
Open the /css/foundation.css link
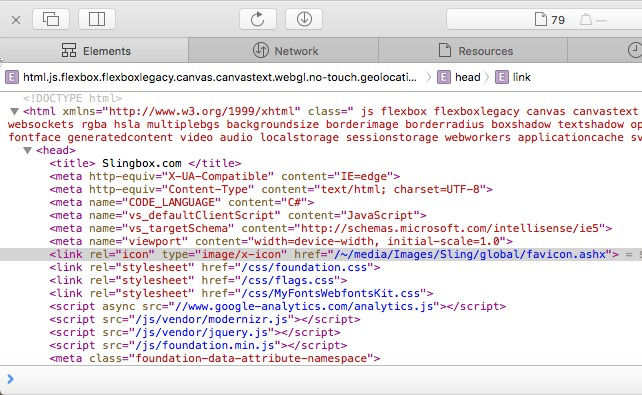click(304, 268)
